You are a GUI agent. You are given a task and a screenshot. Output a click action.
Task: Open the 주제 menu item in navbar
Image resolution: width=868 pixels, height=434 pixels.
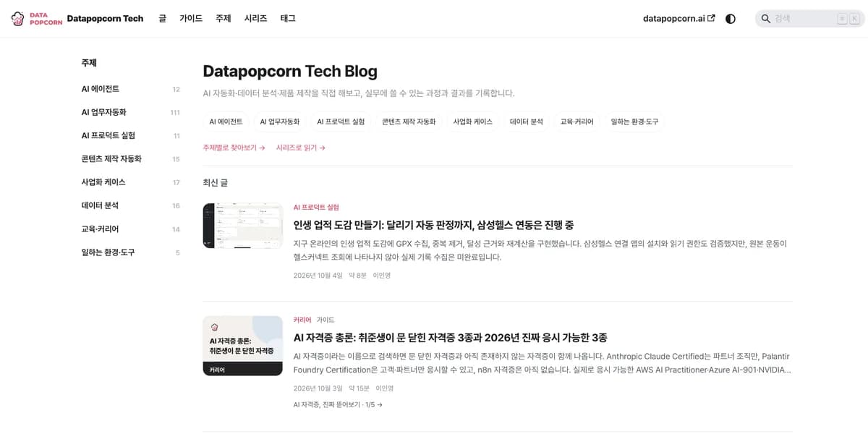(224, 19)
